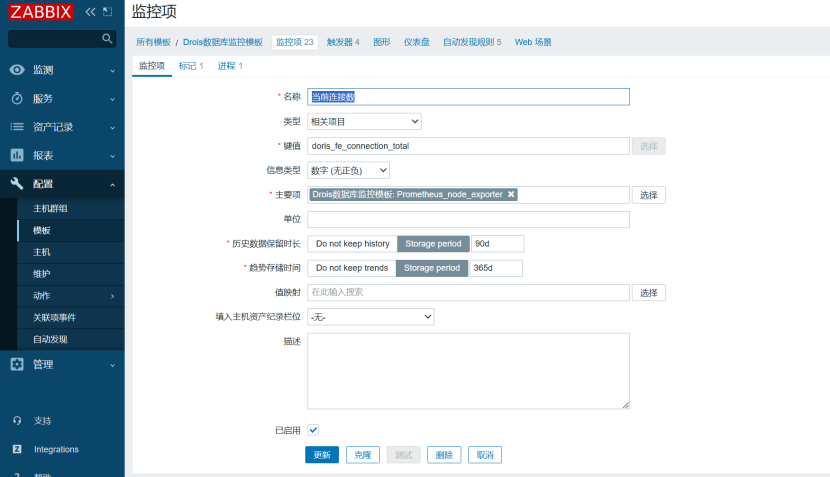The height and width of the screenshot is (477, 830).
Task: Select Storage period for trends
Action: tap(432, 268)
